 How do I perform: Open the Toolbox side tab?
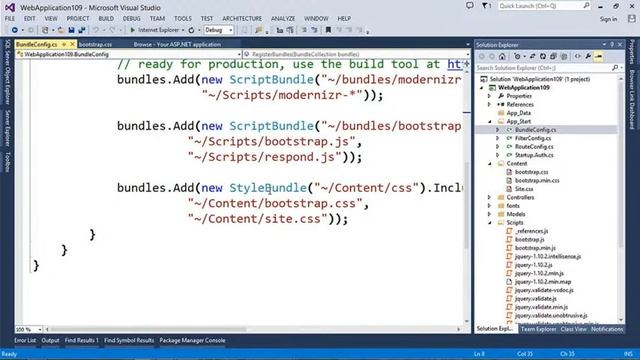7,162
